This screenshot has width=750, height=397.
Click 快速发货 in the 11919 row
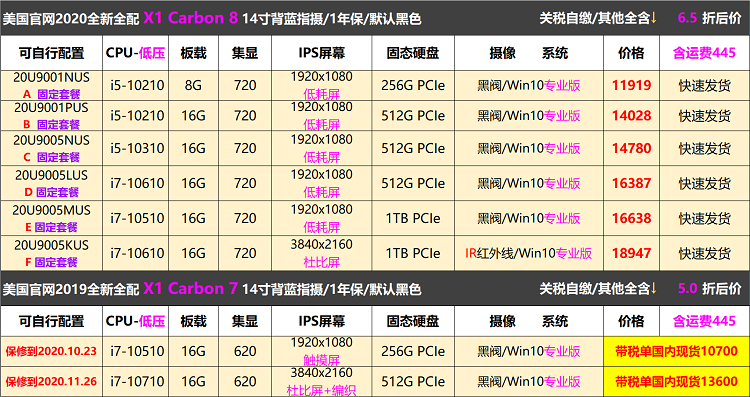click(704, 86)
